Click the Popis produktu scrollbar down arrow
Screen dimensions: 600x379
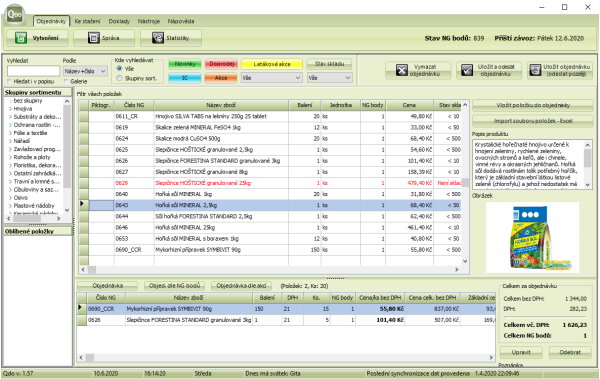[588, 185]
